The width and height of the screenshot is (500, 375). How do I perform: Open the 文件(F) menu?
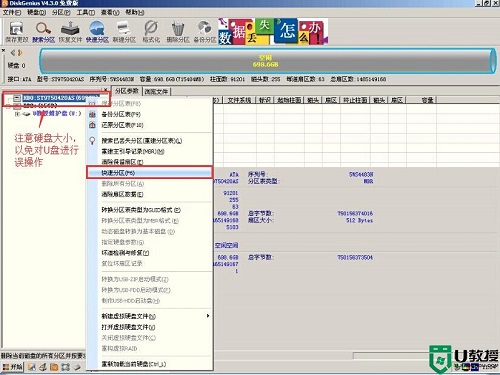[x=12, y=12]
